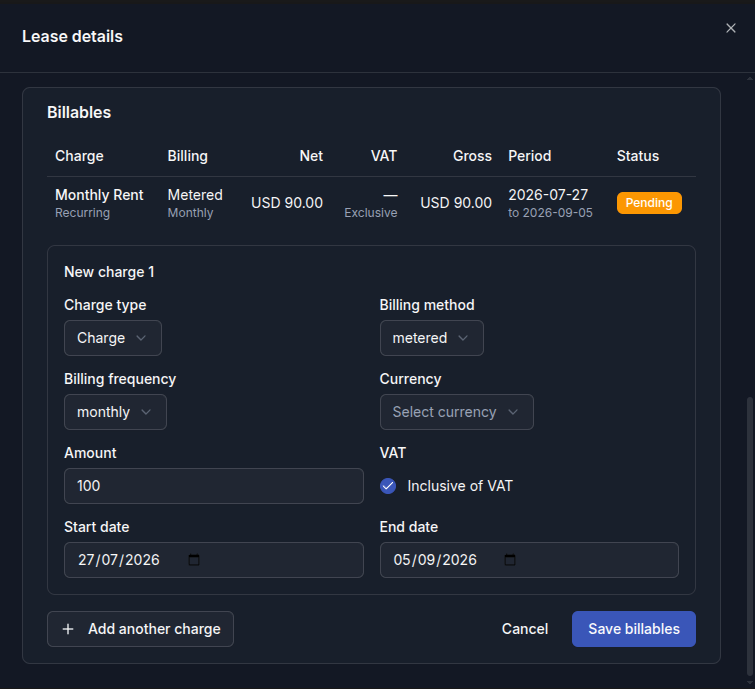Toggle the Inclusive of VAT checkbox

[x=388, y=486]
